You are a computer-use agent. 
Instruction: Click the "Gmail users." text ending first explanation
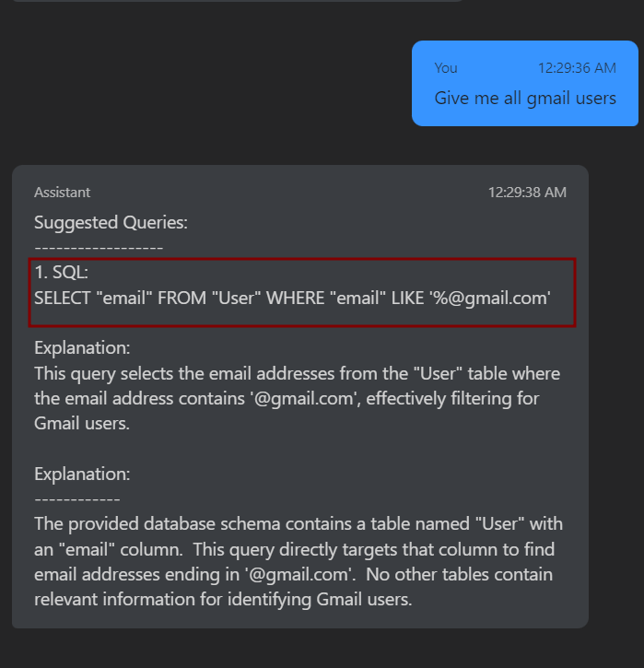82,424
